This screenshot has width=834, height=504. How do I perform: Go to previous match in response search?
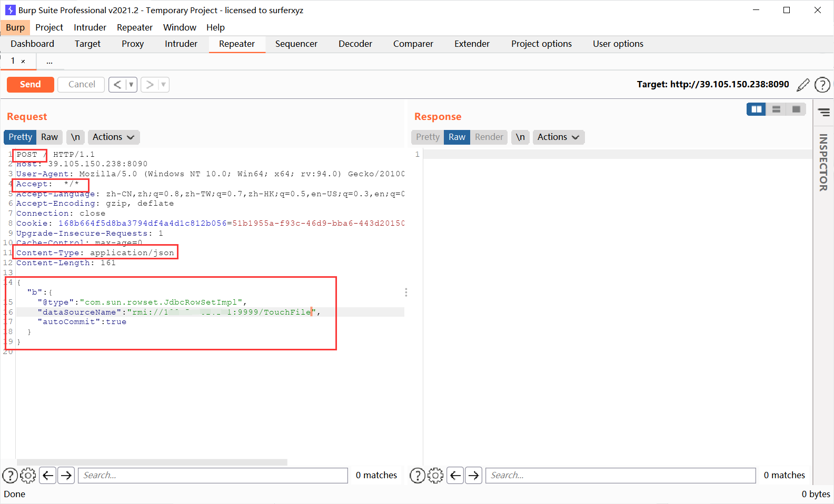[455, 476]
